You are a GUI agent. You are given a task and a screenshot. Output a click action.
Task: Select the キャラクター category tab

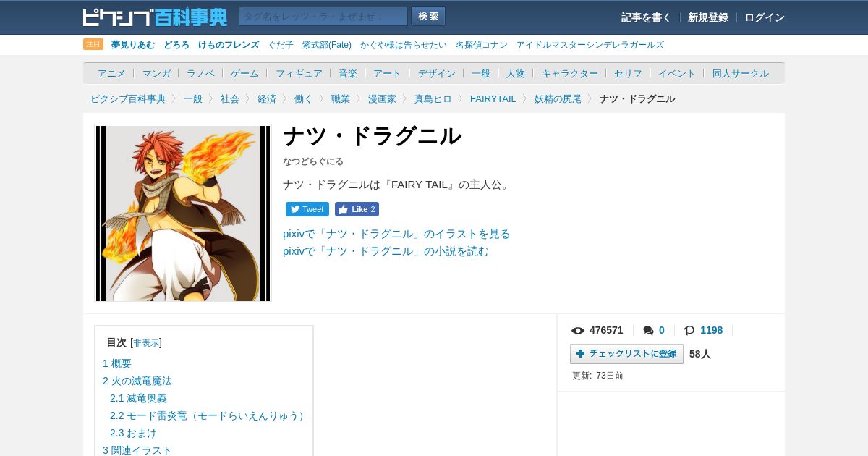[x=570, y=73]
